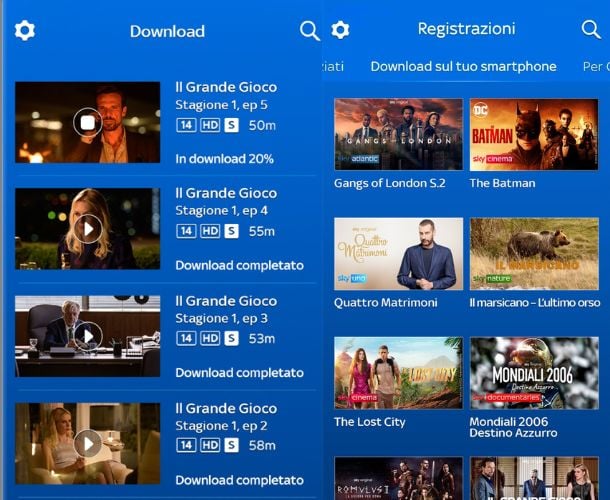Screen dimensions: 610x500
Task: Click the 53m duration label
Action: (262, 339)
